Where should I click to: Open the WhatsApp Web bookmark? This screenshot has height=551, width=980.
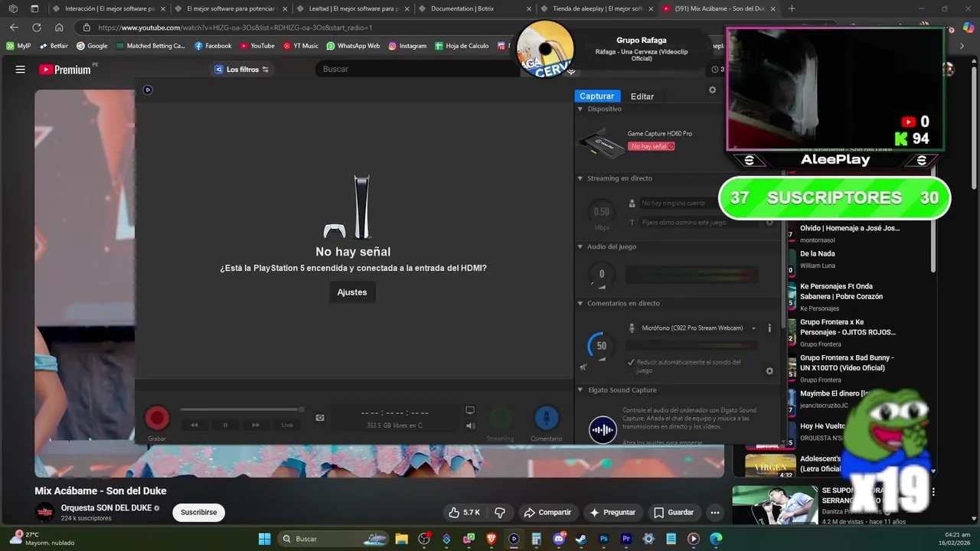tap(353, 46)
